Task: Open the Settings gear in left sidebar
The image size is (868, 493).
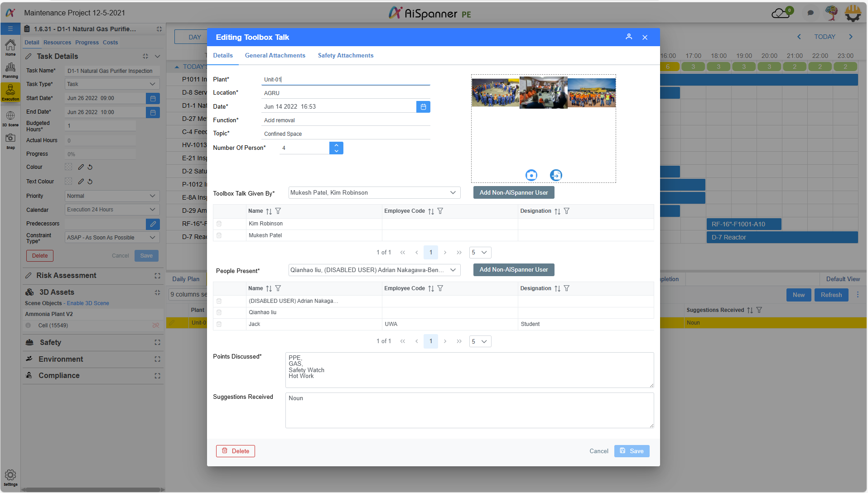Action: [x=10, y=475]
